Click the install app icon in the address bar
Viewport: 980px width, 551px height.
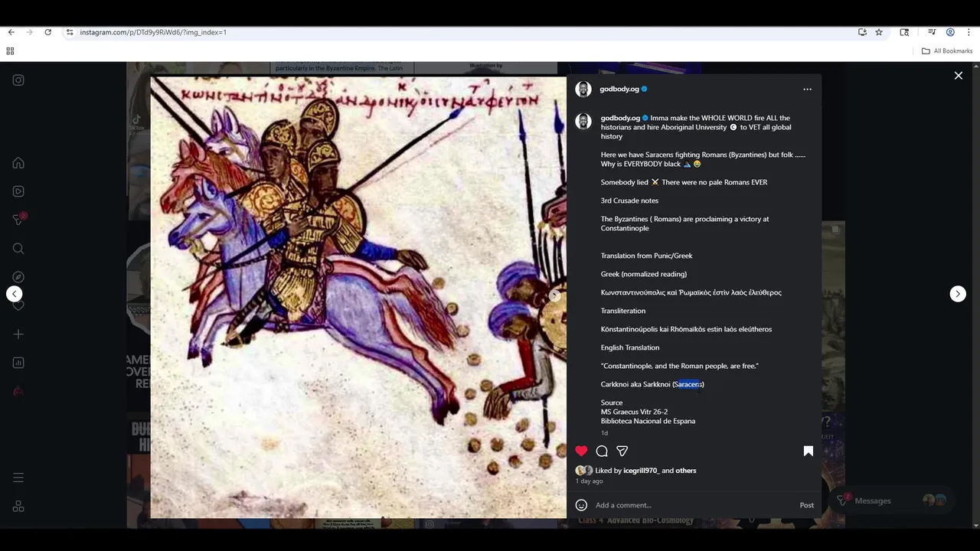pyautogui.click(x=862, y=32)
